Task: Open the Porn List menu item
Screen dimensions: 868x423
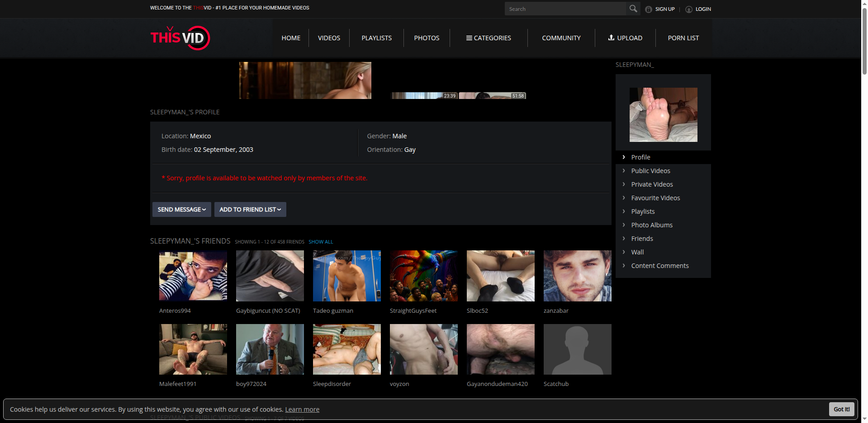Action: pyautogui.click(x=683, y=38)
